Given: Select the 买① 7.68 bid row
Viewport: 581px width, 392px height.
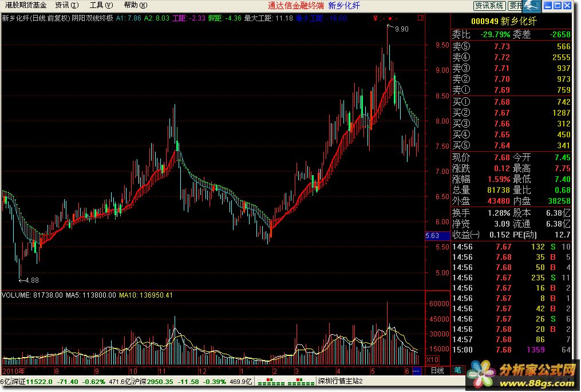Looking at the screenshot, I should pos(511,102).
